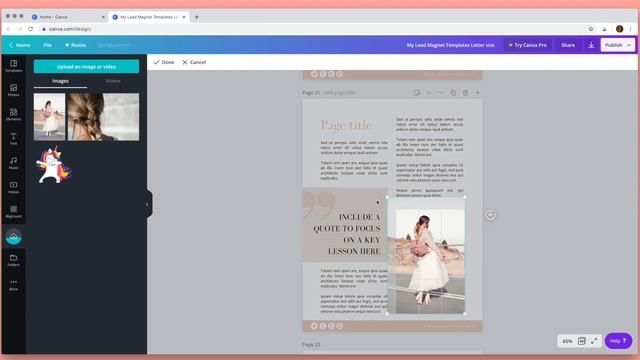
Task: Switch to the Videos tab
Action: click(113, 81)
